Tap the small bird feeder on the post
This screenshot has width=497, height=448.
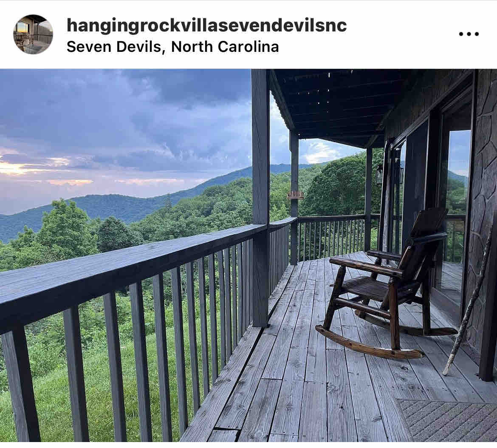[295, 195]
